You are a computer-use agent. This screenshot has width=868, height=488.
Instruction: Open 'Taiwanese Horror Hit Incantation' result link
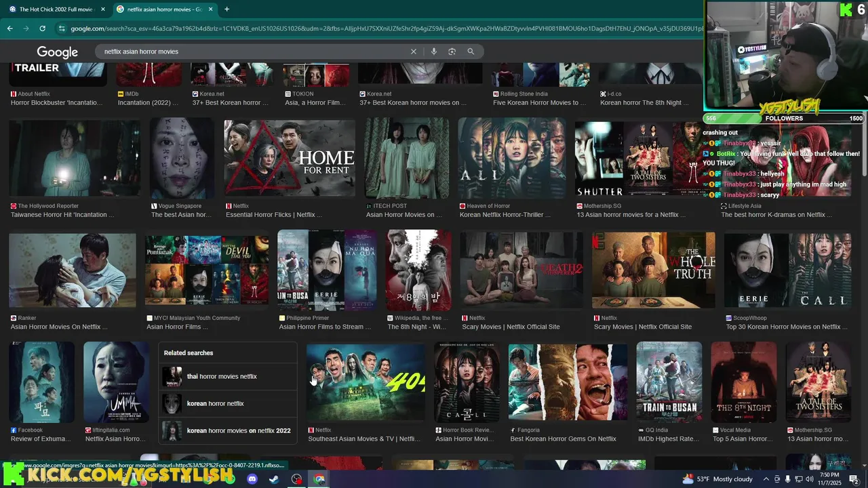(x=62, y=215)
